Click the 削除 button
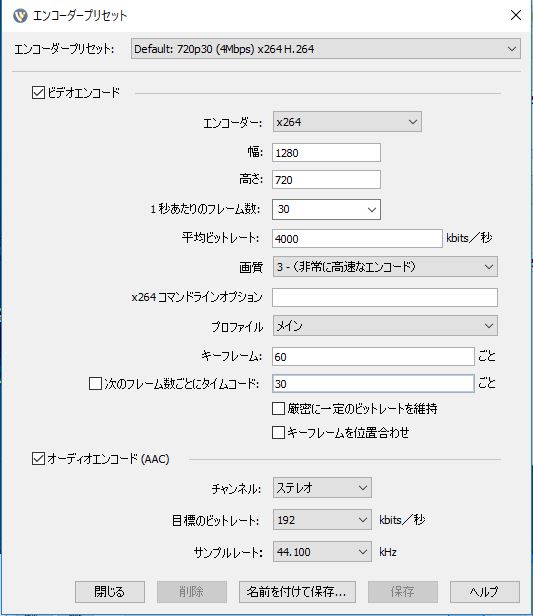Screen dimensions: 533x616 (192, 592)
